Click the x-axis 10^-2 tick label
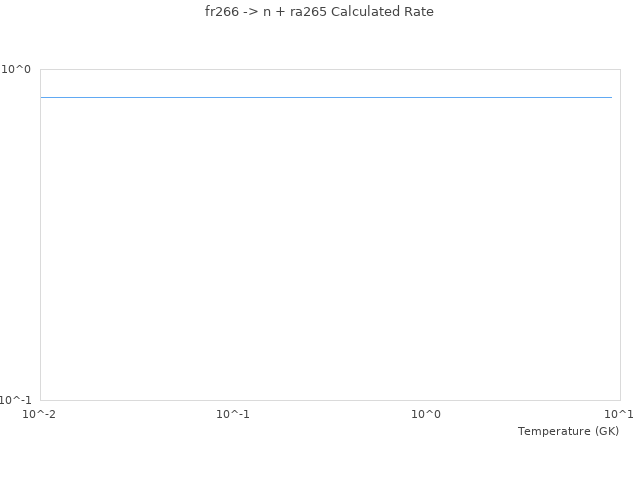Viewport: 640px width, 480px height. (40, 414)
